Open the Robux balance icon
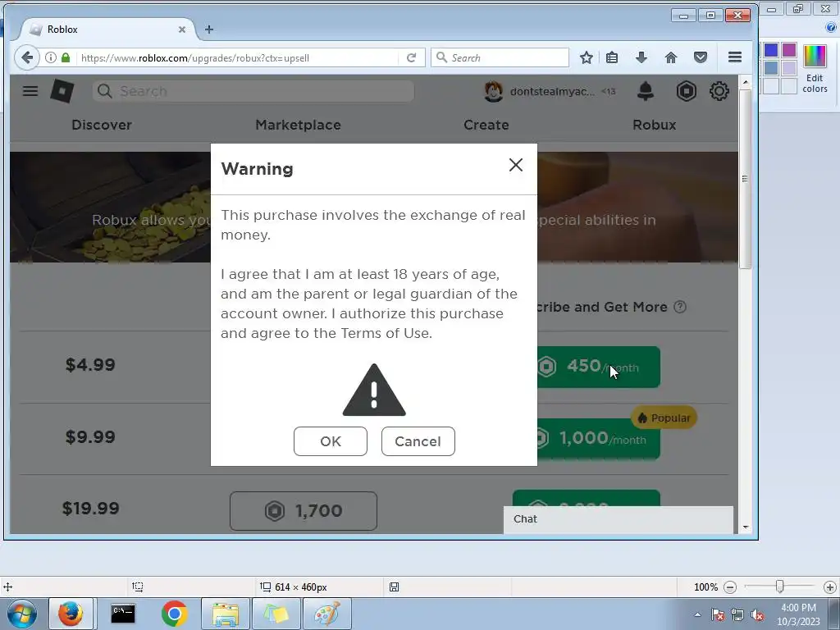 pyautogui.click(x=687, y=91)
